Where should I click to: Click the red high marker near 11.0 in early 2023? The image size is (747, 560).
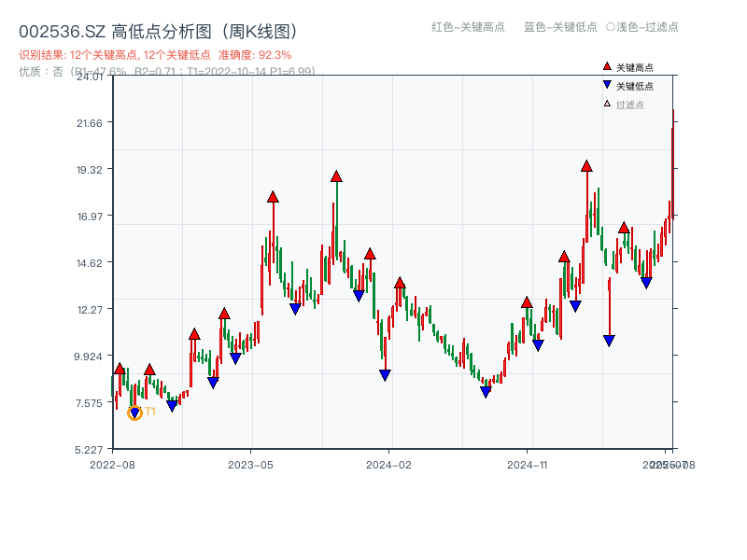[x=194, y=334]
